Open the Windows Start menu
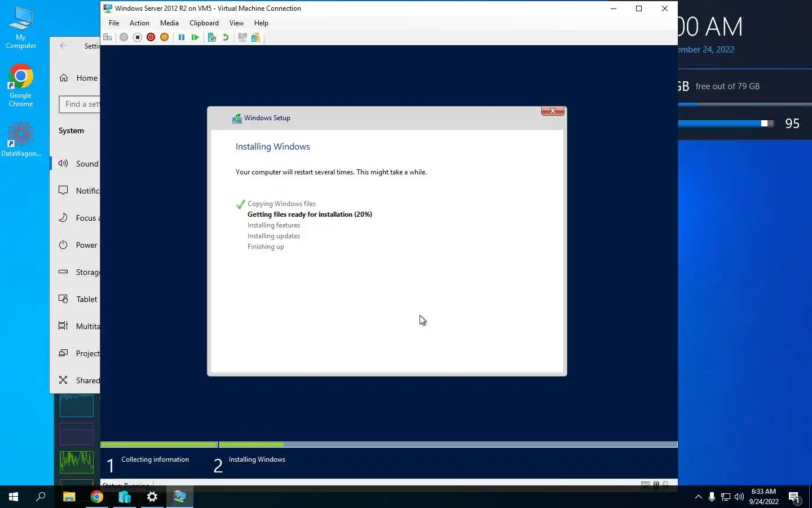 pos(14,497)
